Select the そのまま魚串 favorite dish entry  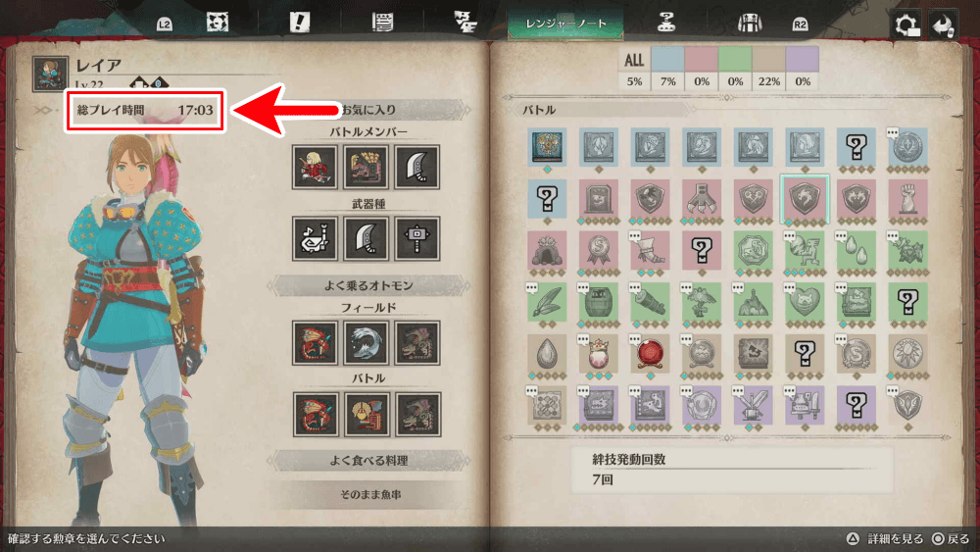370,494
